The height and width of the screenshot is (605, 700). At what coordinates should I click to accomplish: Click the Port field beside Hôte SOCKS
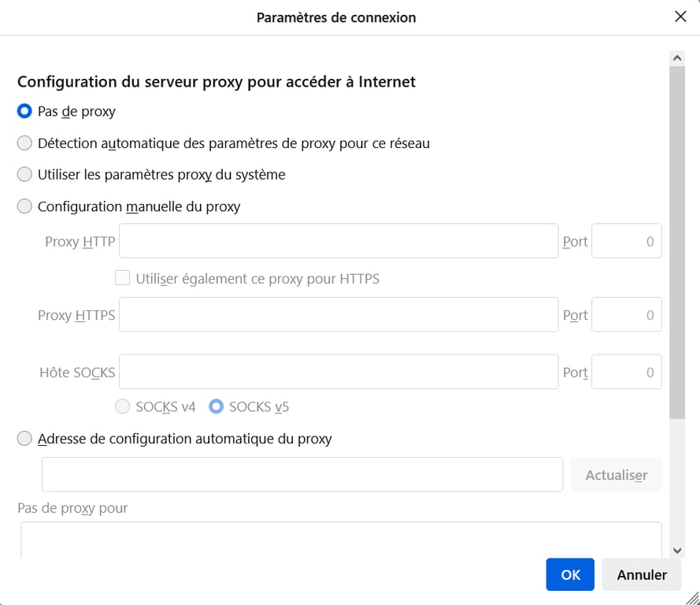point(626,371)
